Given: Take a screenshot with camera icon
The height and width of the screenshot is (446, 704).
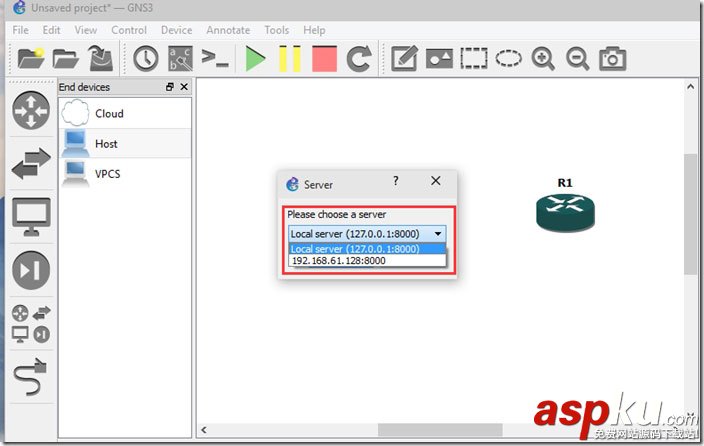Looking at the screenshot, I should (612, 59).
